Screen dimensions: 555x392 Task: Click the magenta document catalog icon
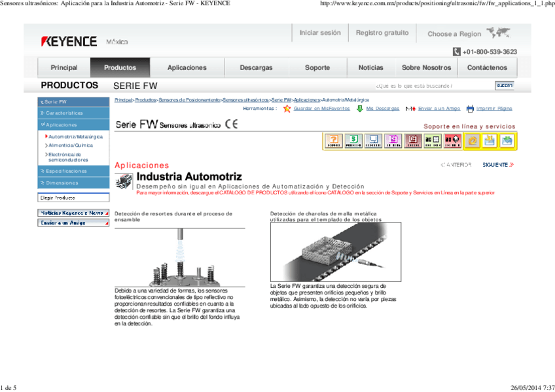coord(393,141)
